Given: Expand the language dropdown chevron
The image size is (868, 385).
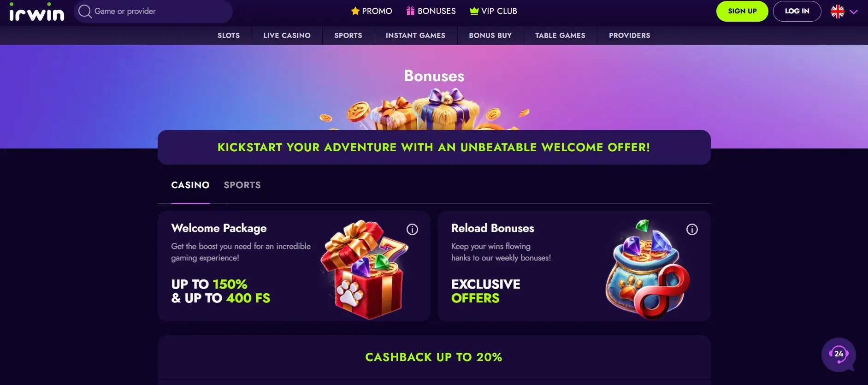Looking at the screenshot, I should click(854, 12).
